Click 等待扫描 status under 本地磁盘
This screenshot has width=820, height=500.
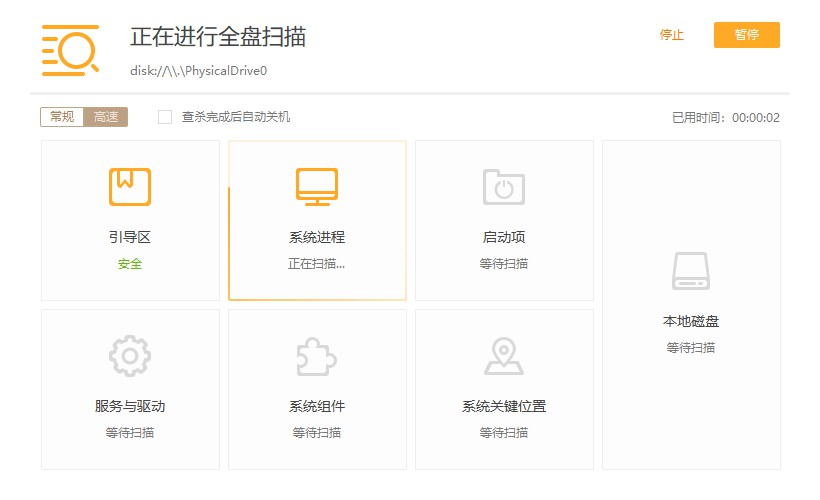pos(691,348)
